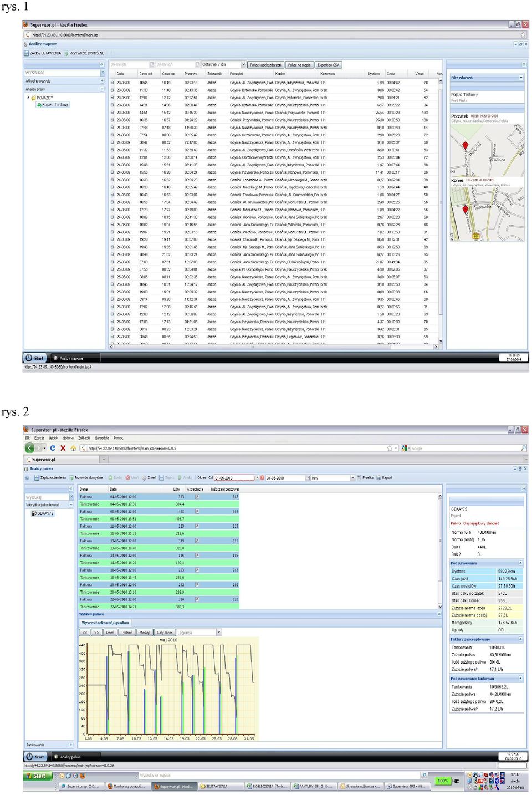
Task: Select the Supervisor.pl browser tab
Action: coord(61,460)
